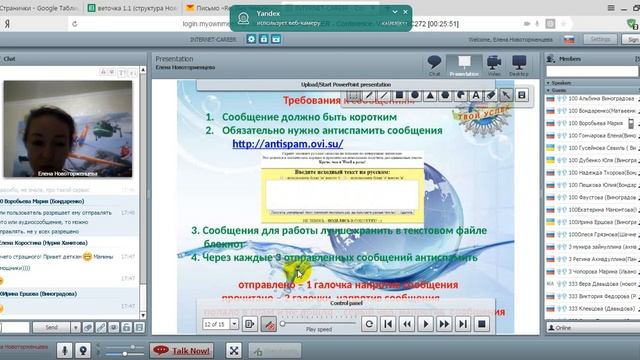
Task: Open Upload/Start PowerPoint presentation bar
Action: click(x=346, y=84)
